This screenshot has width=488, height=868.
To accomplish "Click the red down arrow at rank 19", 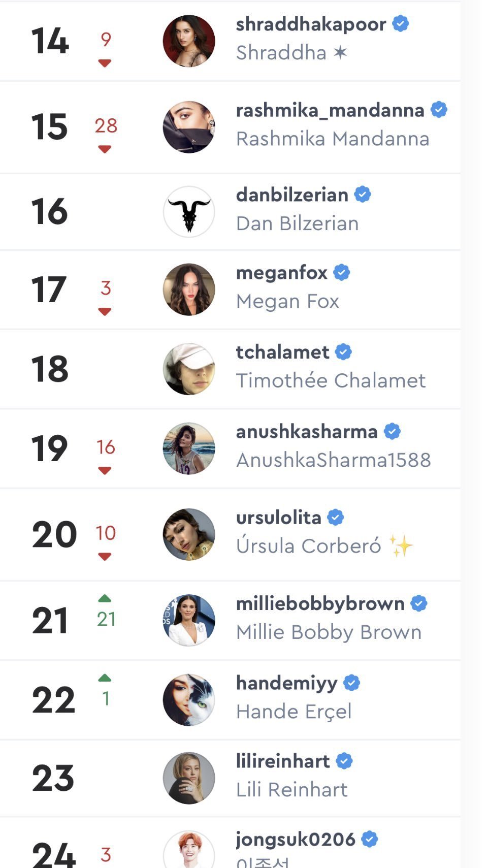I will pyautogui.click(x=105, y=471).
